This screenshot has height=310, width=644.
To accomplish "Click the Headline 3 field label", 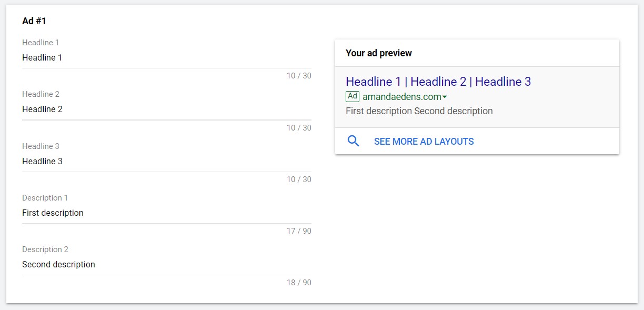I will (41, 146).
